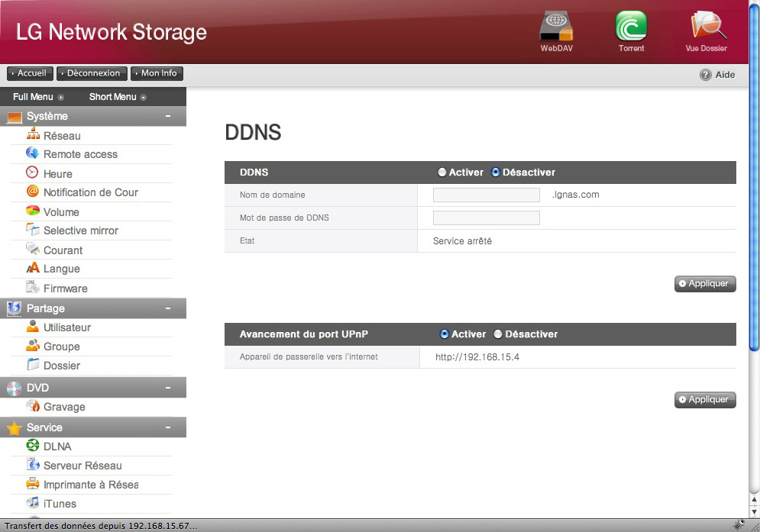Select Désactiver radio button for DDNS
The image size is (760, 532).
coord(495,172)
